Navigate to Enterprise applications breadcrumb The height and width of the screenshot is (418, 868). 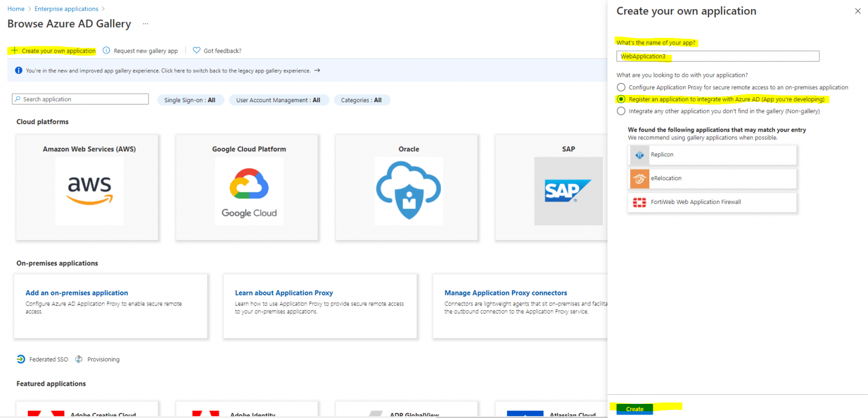(x=67, y=8)
